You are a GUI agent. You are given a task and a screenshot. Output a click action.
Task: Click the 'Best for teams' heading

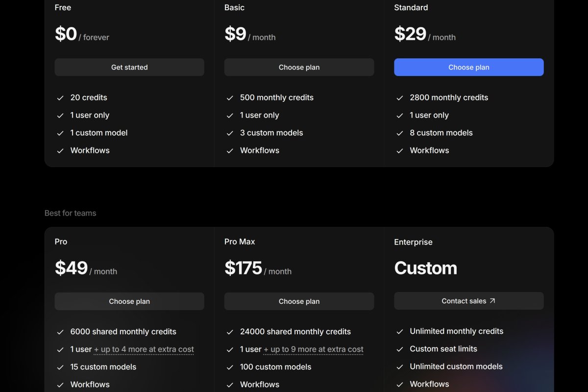pos(70,213)
